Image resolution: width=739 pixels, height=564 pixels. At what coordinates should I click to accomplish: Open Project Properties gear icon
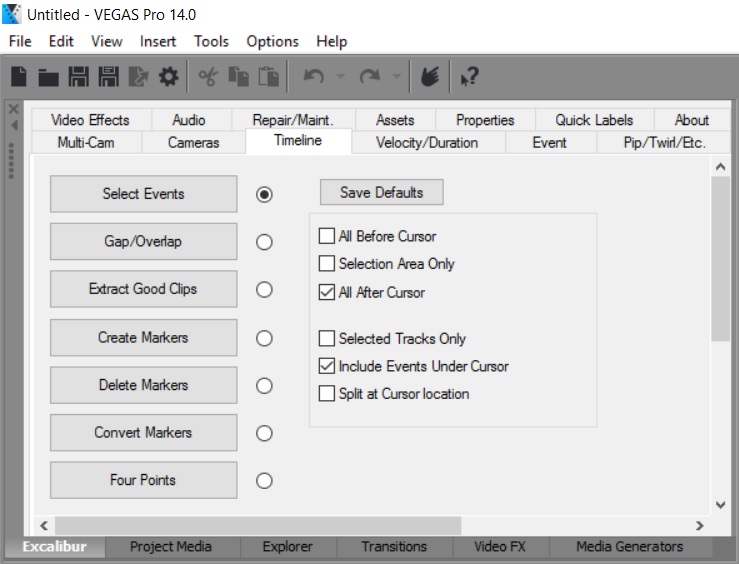tap(168, 77)
